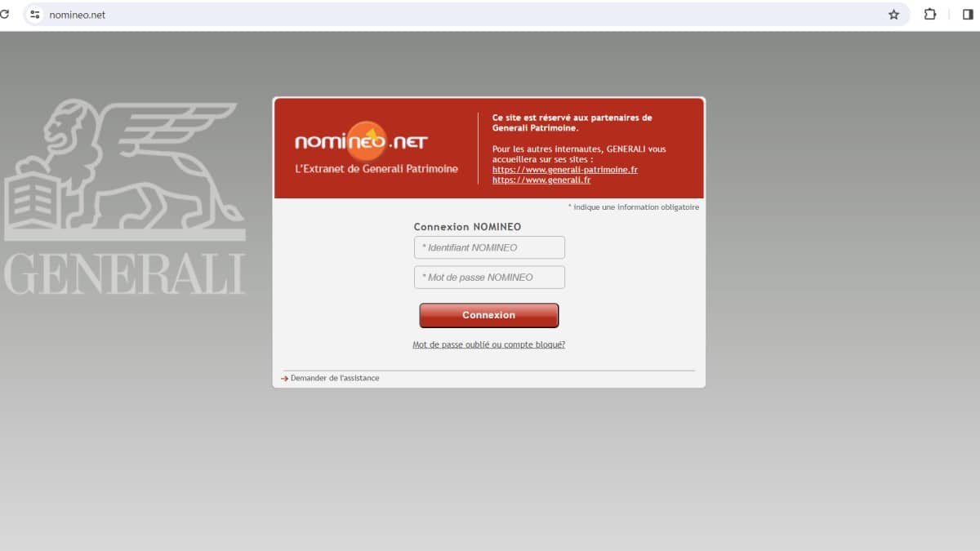Open Mot de passe oublié ou compte bloqué link

tap(488, 344)
